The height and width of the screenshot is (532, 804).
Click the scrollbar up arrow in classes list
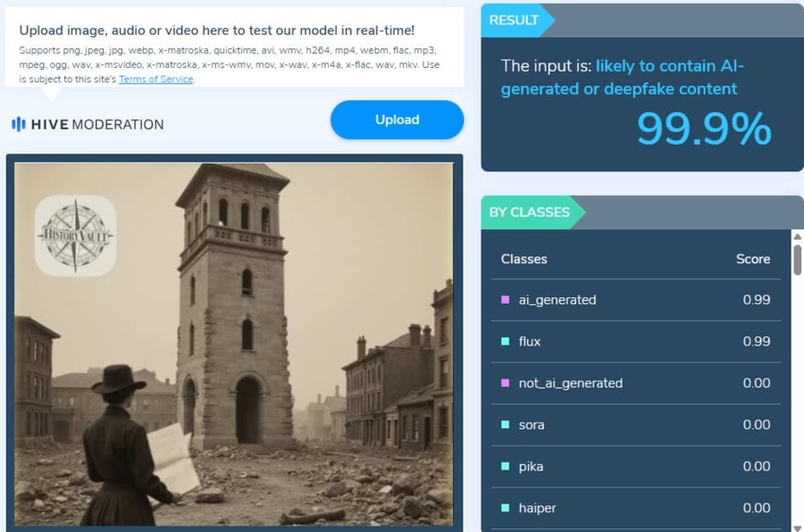click(x=797, y=237)
